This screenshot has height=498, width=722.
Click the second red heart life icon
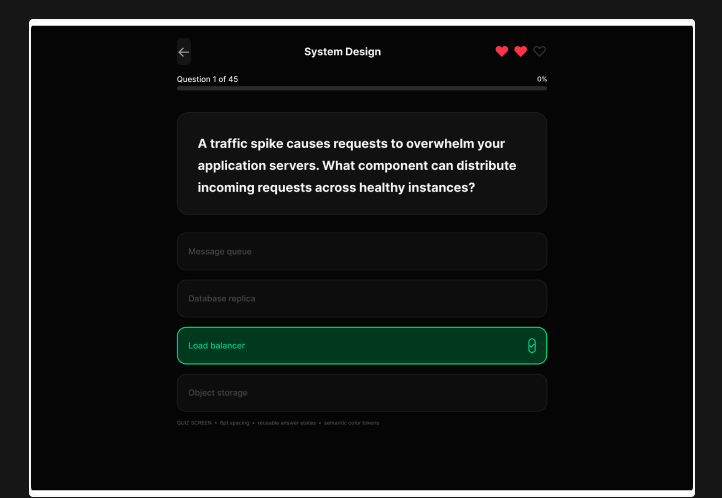[520, 52]
